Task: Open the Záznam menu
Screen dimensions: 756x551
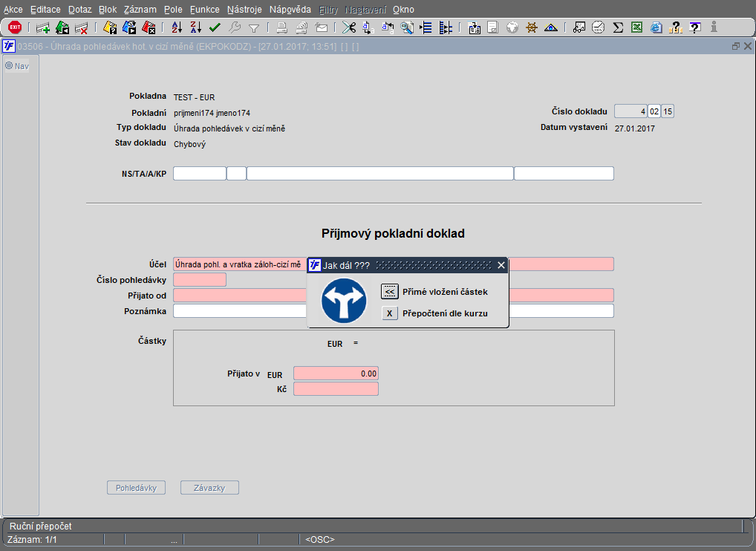Action: pos(140,10)
